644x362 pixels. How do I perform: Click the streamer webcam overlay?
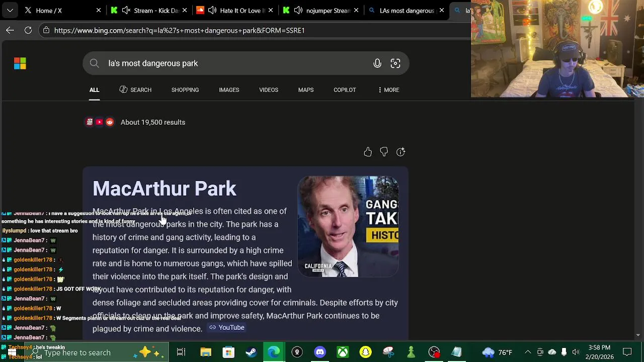(x=557, y=49)
